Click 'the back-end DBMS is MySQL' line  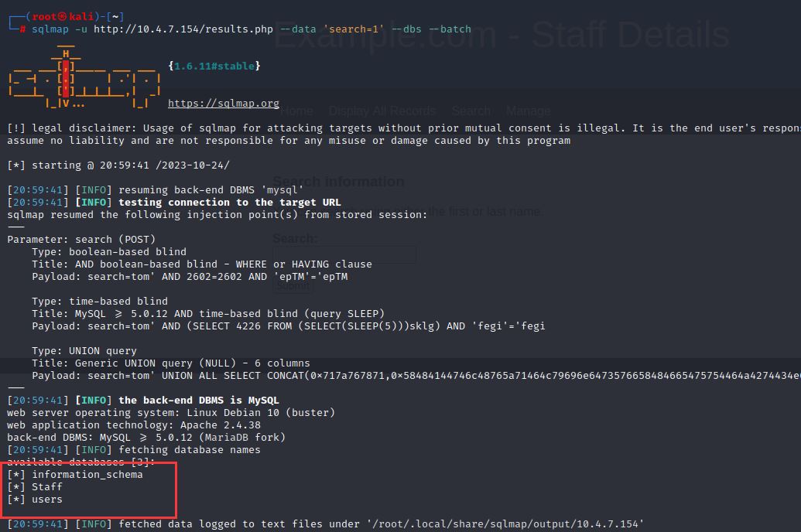pos(143,401)
